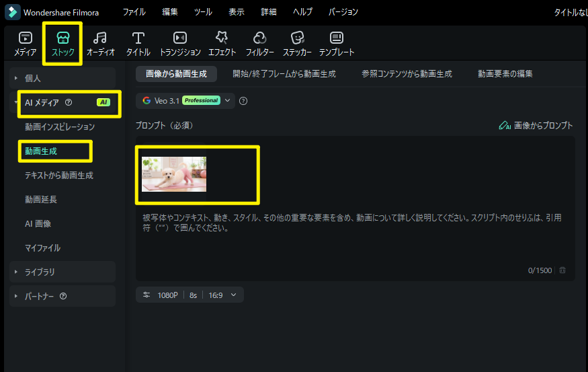Open the ヘルプ menu
588x372 pixels.
click(302, 12)
